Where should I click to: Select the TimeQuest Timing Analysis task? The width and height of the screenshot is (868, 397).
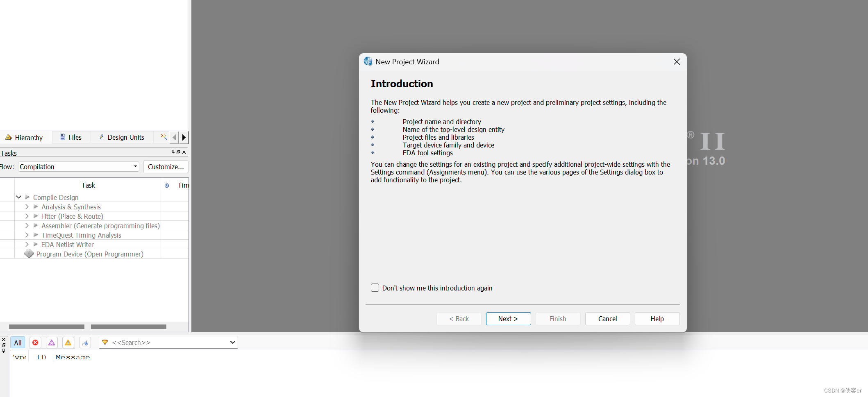[81, 235]
